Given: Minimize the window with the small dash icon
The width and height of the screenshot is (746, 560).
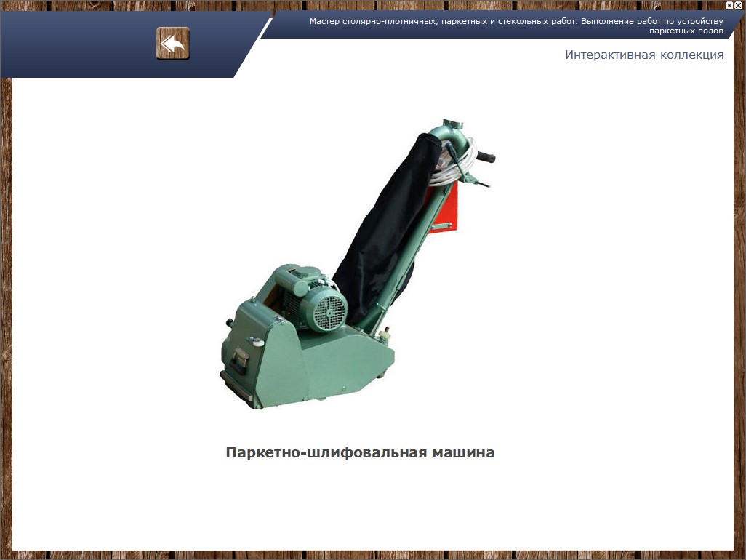Looking at the screenshot, I should (729, 4).
